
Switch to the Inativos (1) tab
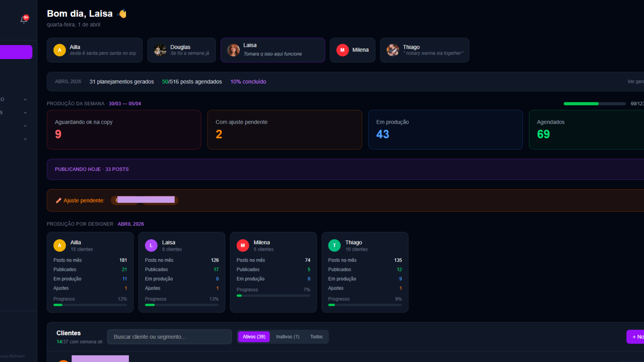click(287, 337)
